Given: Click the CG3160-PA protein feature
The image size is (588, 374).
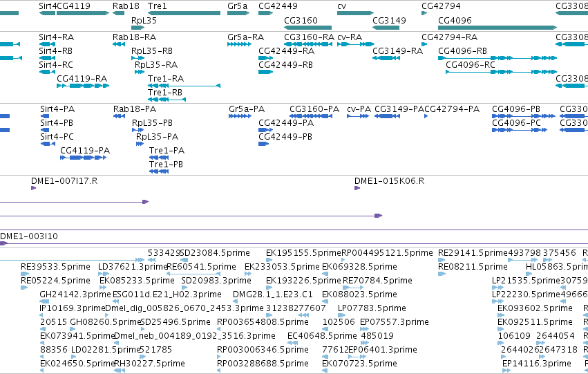Looking at the screenshot, I should (x=311, y=116).
